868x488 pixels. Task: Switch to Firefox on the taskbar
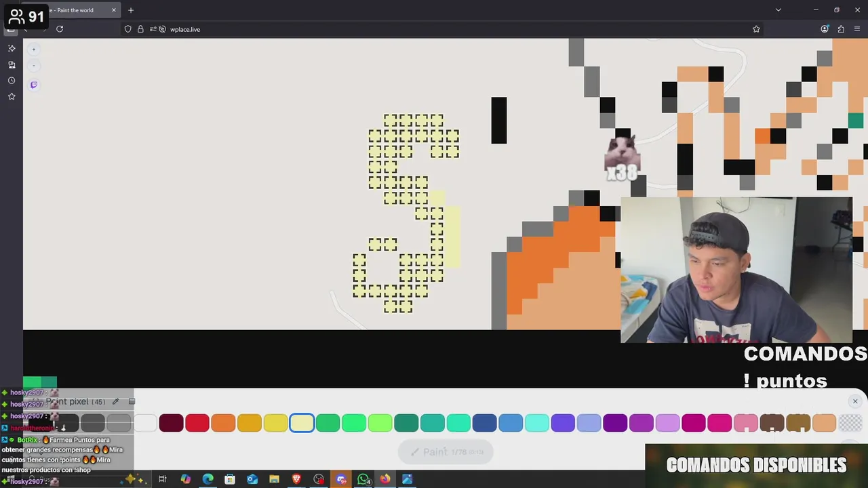point(385,479)
